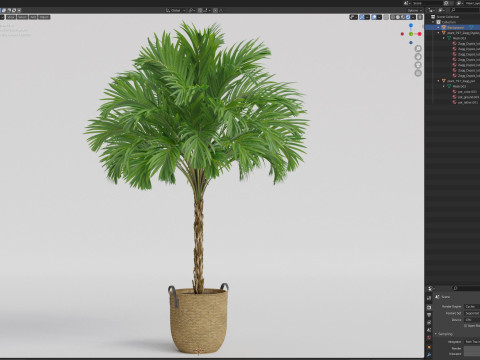Open the View Layer properties tab

coord(429,322)
